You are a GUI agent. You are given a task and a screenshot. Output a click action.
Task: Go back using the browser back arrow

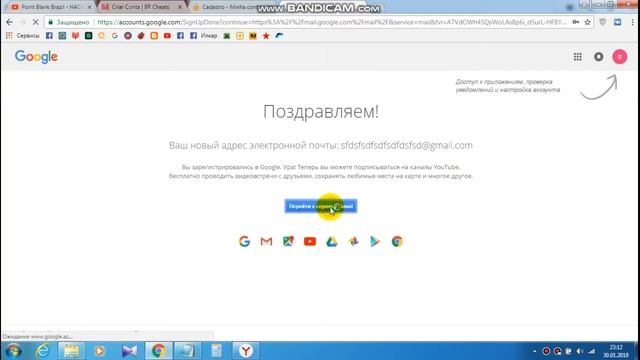(x=9, y=22)
